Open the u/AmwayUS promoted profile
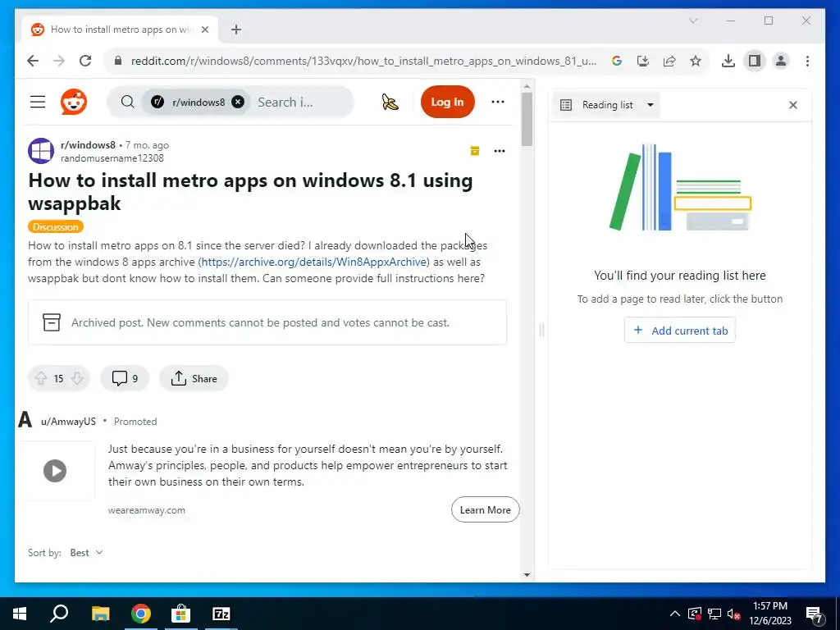This screenshot has height=630, width=840. (69, 422)
